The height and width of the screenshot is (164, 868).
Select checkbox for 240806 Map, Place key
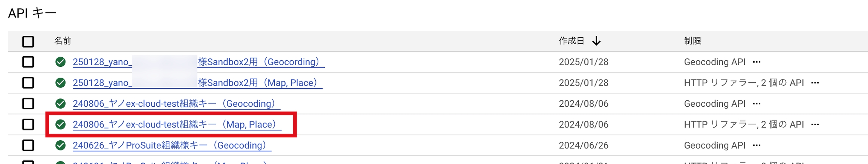28,124
